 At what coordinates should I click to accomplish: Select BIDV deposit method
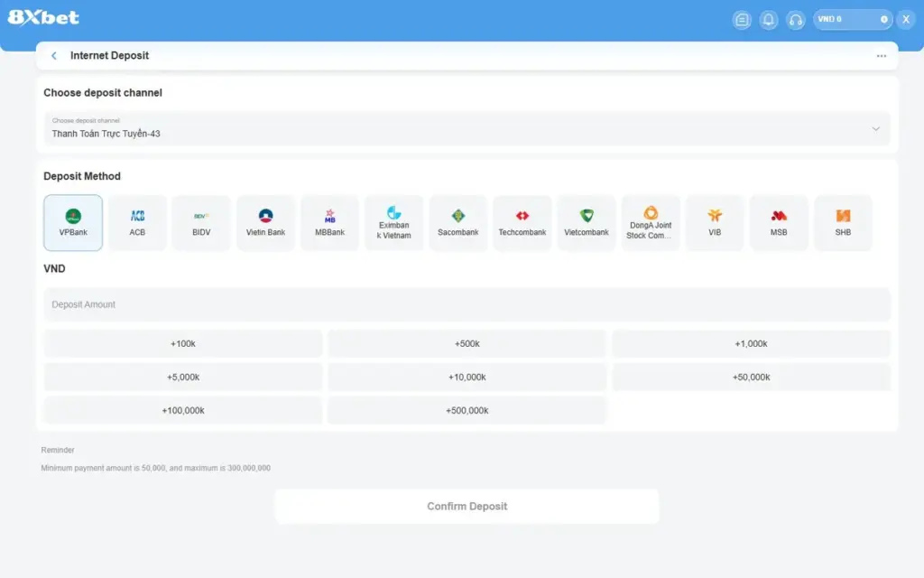[201, 223]
